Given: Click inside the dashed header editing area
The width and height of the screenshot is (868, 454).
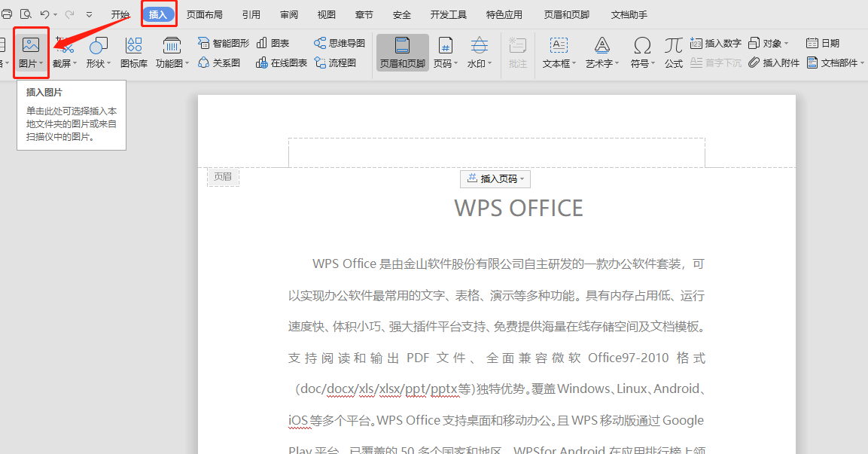Looking at the screenshot, I should click(497, 153).
